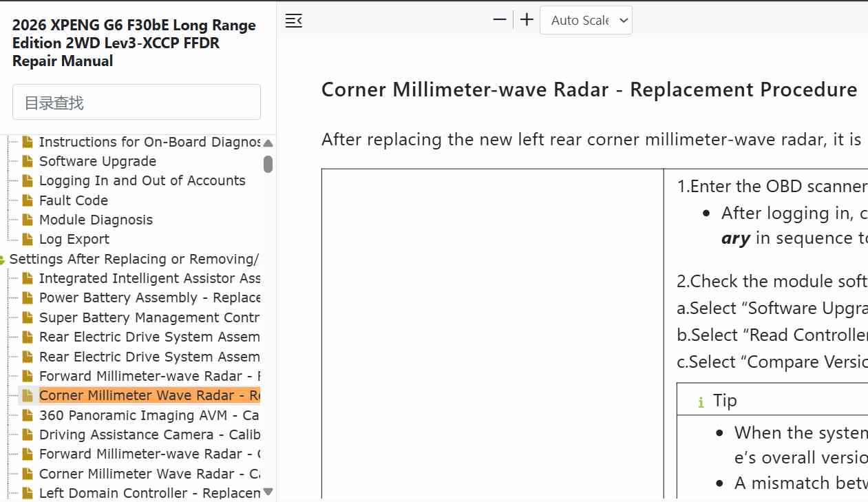Open the Log Export entry
The image size is (868, 502).
[74, 239]
